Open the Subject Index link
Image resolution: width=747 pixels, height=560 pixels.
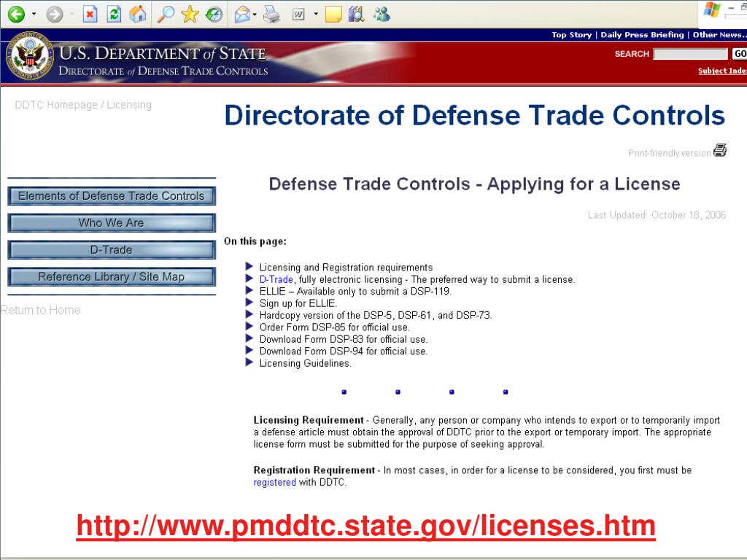coord(722,71)
